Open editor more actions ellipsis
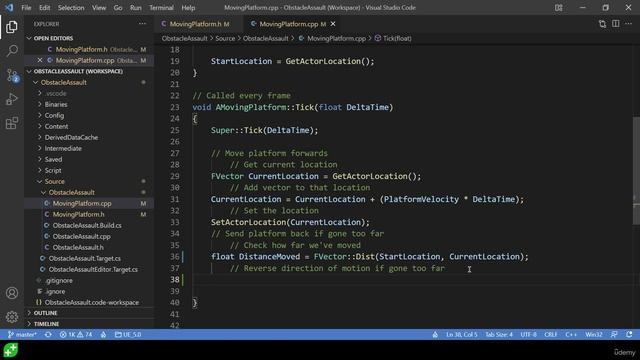 (x=629, y=24)
